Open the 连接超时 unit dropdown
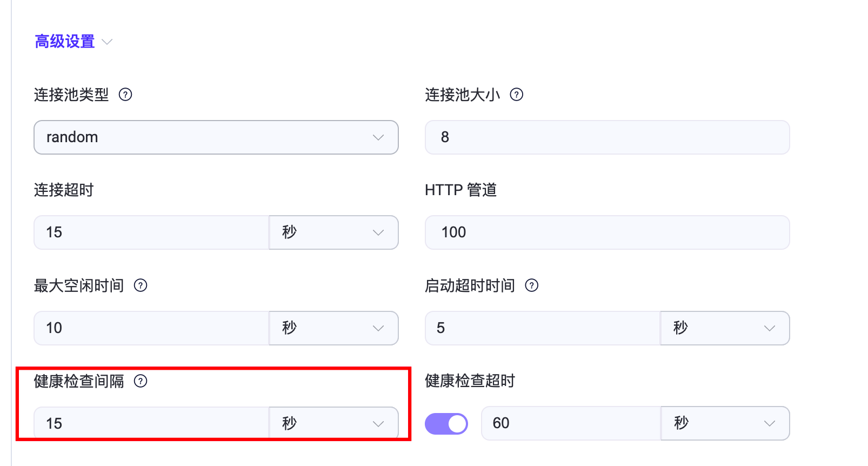 [333, 232]
